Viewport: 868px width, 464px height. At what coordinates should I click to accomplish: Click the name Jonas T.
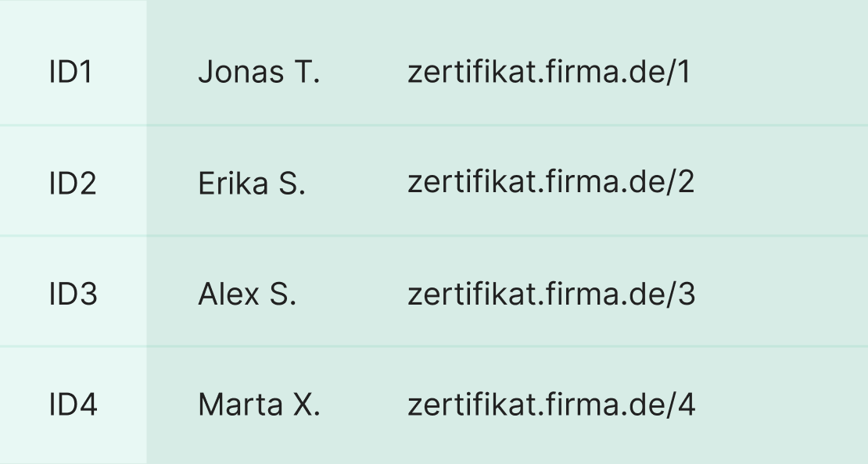coord(259,73)
